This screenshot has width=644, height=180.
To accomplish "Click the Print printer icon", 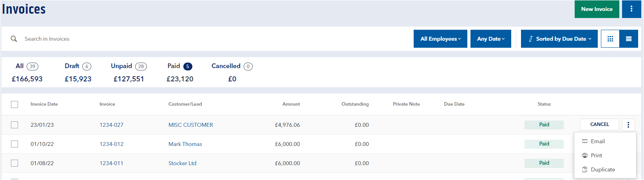I will (585, 155).
